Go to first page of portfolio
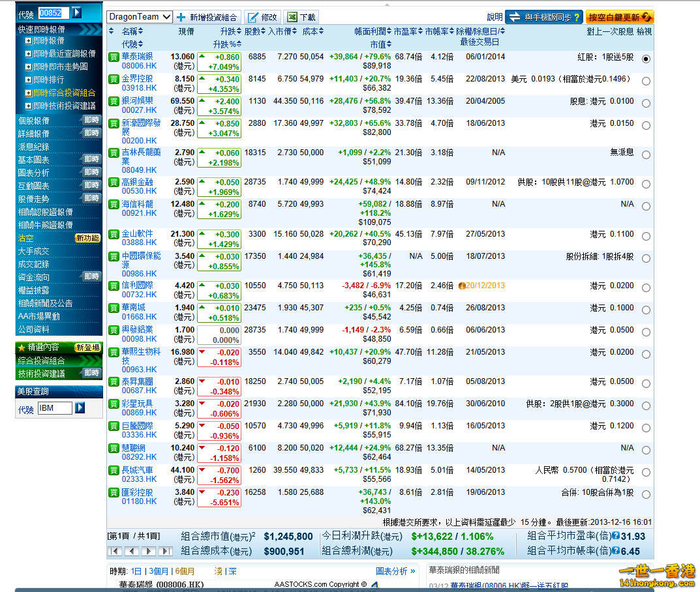700x592 pixels. [x=115, y=552]
